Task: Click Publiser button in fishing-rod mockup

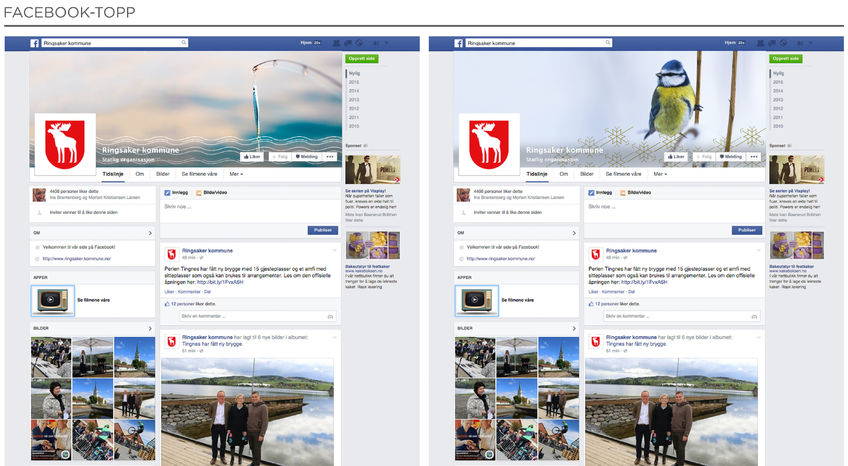Action: 323,230
